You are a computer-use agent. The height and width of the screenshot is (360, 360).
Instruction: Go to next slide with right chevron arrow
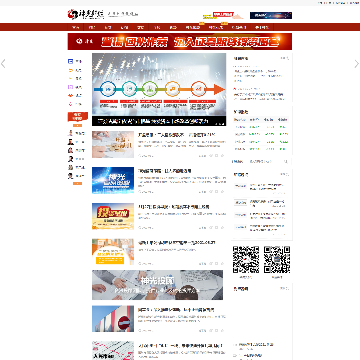[x=357, y=64]
